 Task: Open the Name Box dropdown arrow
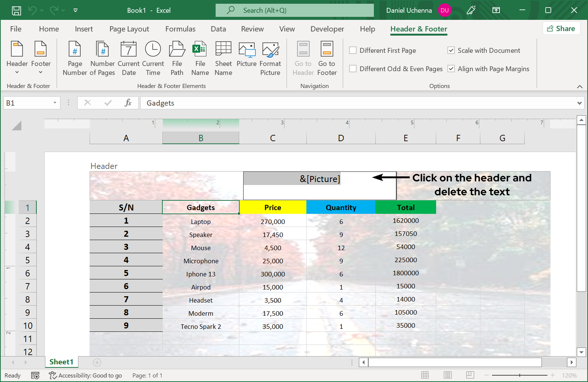pyautogui.click(x=55, y=103)
